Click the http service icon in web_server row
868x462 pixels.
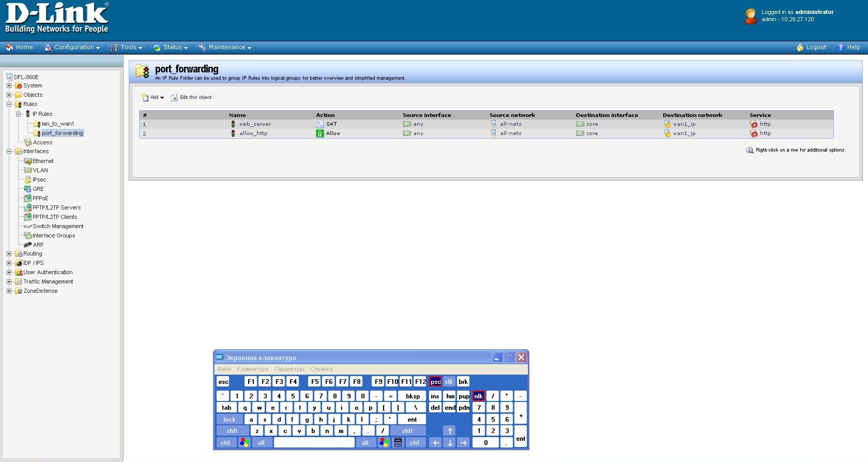tap(754, 124)
